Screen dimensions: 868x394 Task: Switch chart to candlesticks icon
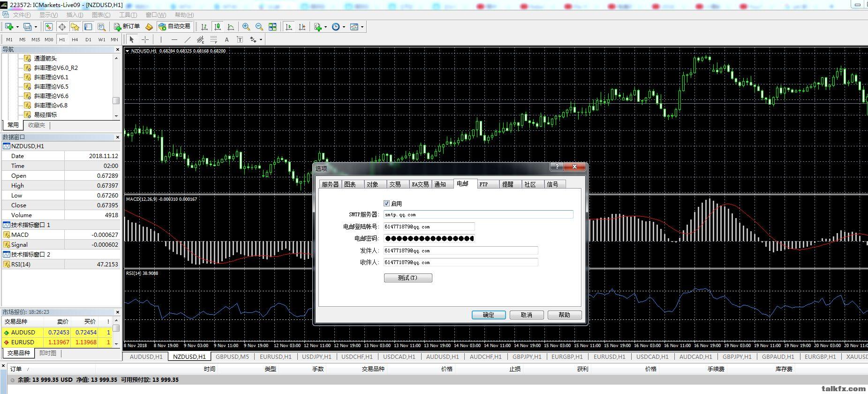pyautogui.click(x=218, y=27)
